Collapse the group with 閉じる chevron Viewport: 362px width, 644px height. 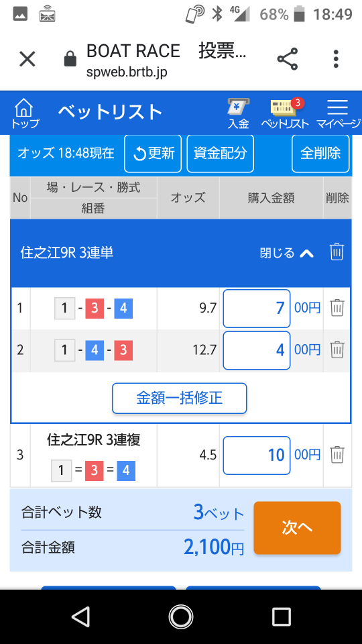[x=286, y=253]
